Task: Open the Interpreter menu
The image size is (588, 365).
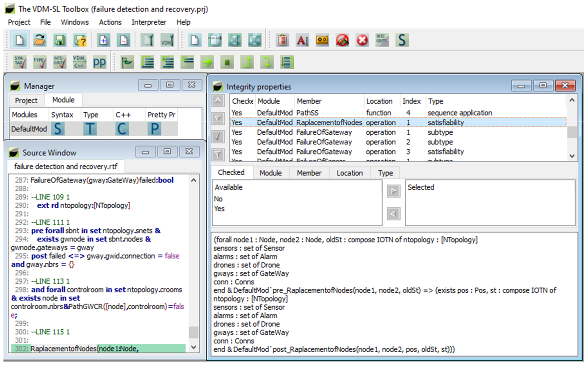Action: click(149, 22)
